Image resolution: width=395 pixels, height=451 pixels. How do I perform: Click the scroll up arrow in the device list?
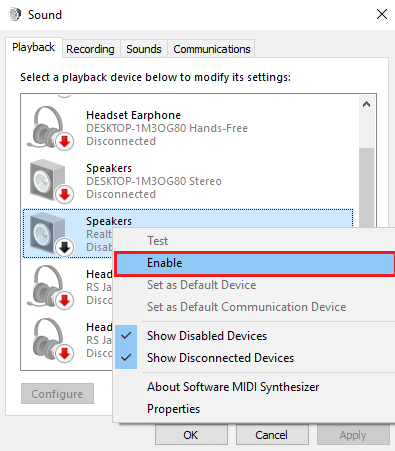coord(366,104)
